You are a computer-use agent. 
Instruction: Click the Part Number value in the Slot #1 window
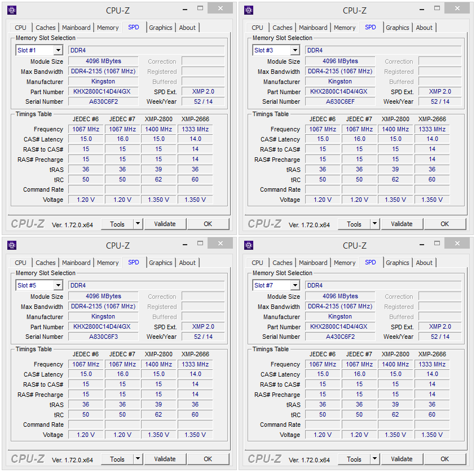[x=103, y=92]
